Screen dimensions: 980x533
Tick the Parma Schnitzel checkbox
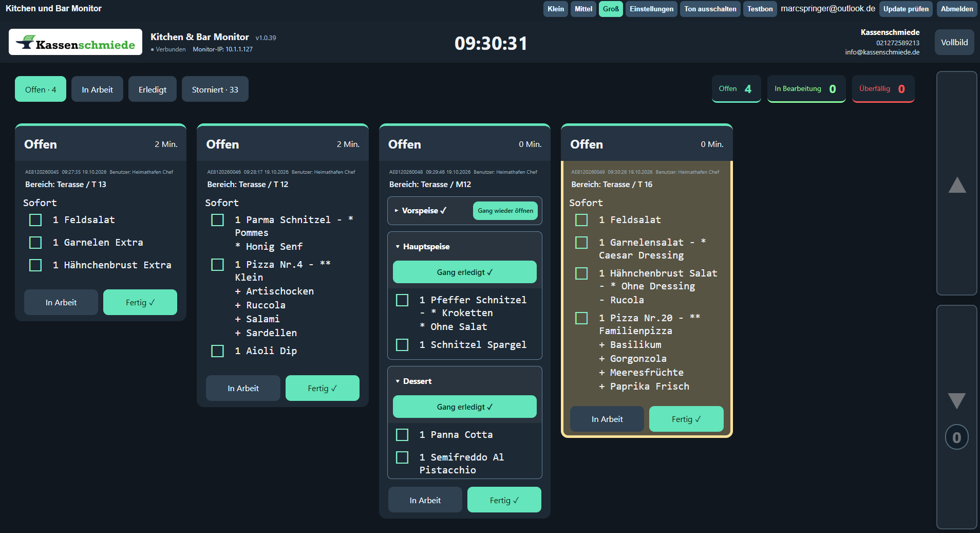[218, 220]
